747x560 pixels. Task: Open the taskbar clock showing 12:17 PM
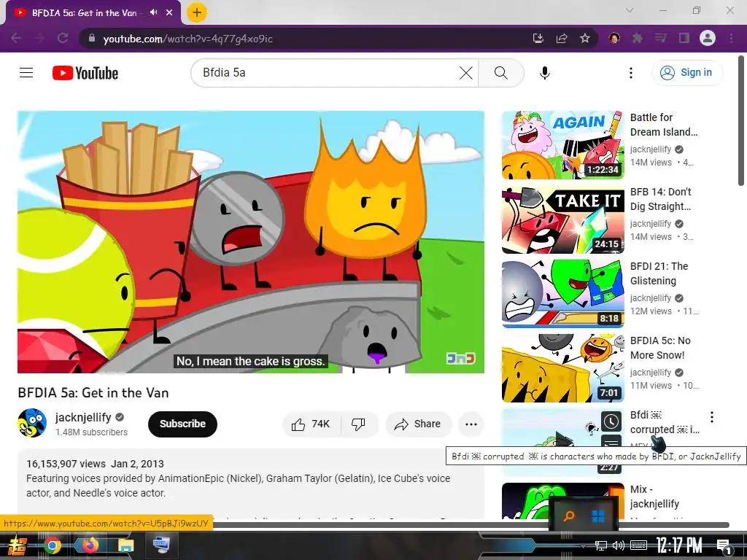click(679, 545)
